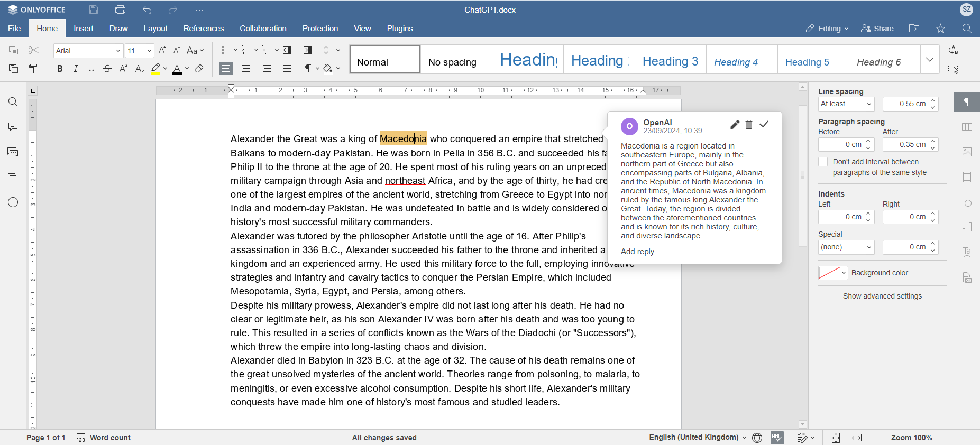Open the Comments panel in left sidebar
This screenshot has width=980, height=445.
[13, 127]
